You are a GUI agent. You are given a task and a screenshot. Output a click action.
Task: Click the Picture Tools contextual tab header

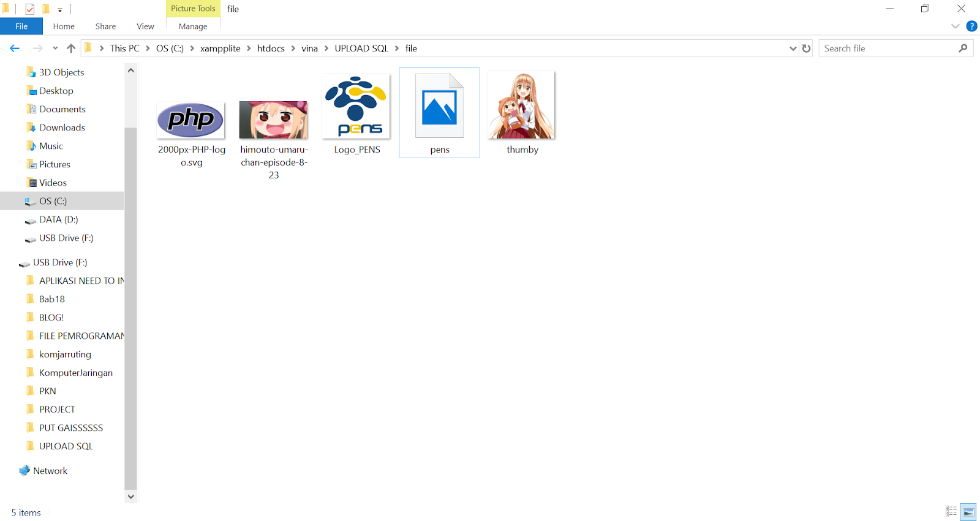[193, 9]
